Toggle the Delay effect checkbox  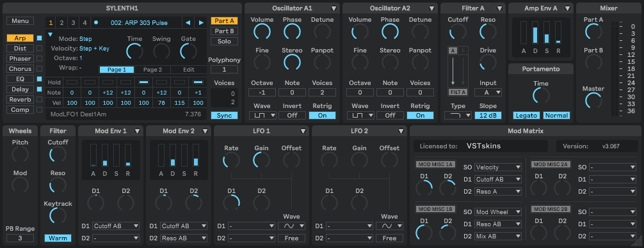(x=40, y=89)
